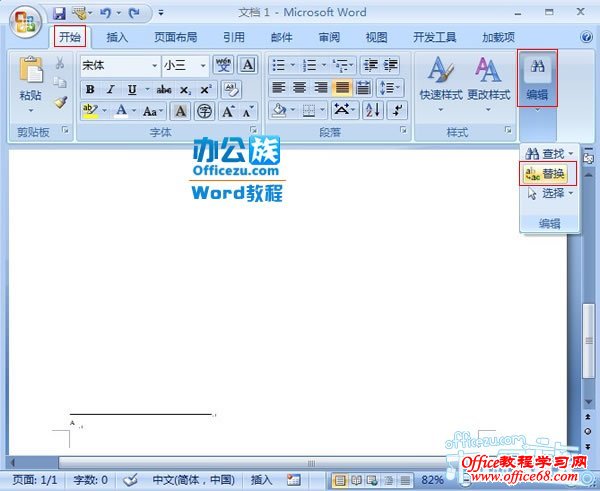Open 选择 option in editing menu

(x=549, y=193)
